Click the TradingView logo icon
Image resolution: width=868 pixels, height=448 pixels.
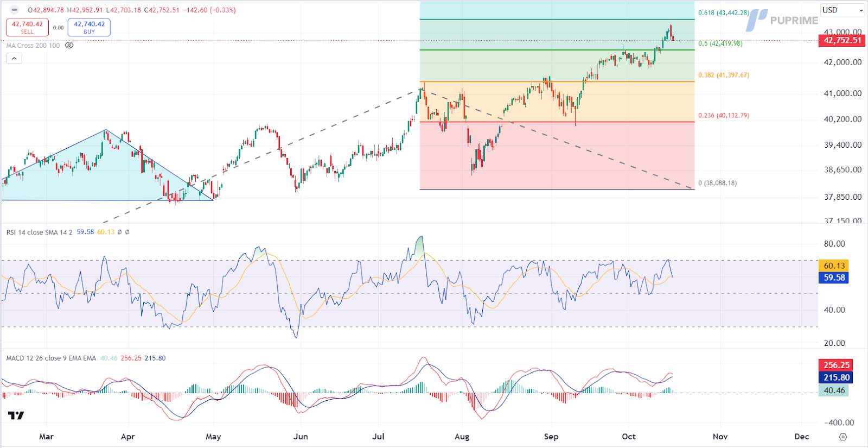coord(16,415)
